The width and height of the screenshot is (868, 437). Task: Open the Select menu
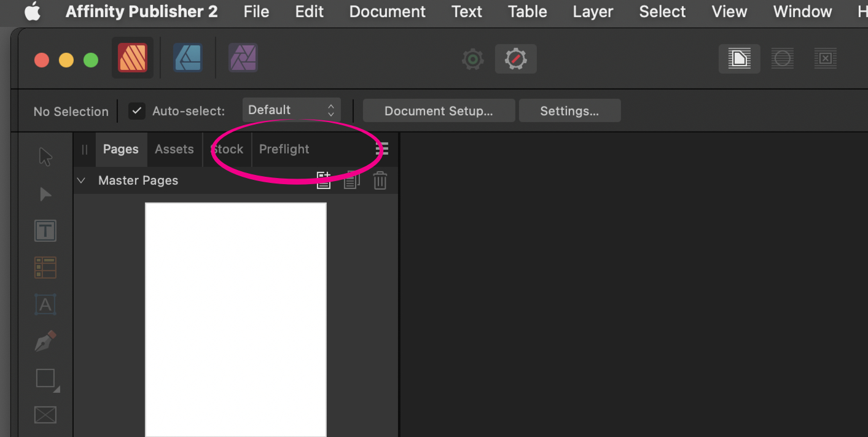(x=662, y=12)
